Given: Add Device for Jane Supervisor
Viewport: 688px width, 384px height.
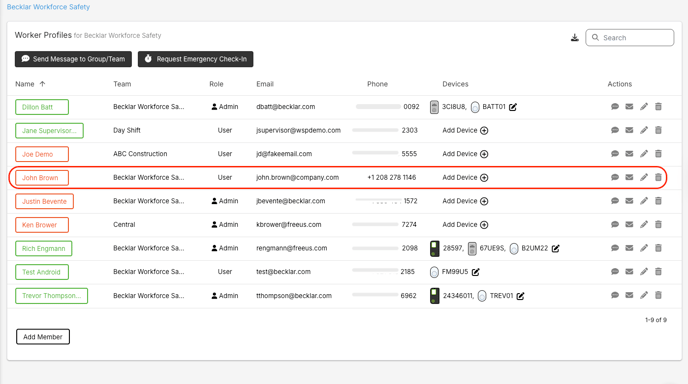Looking at the screenshot, I should pos(465,130).
